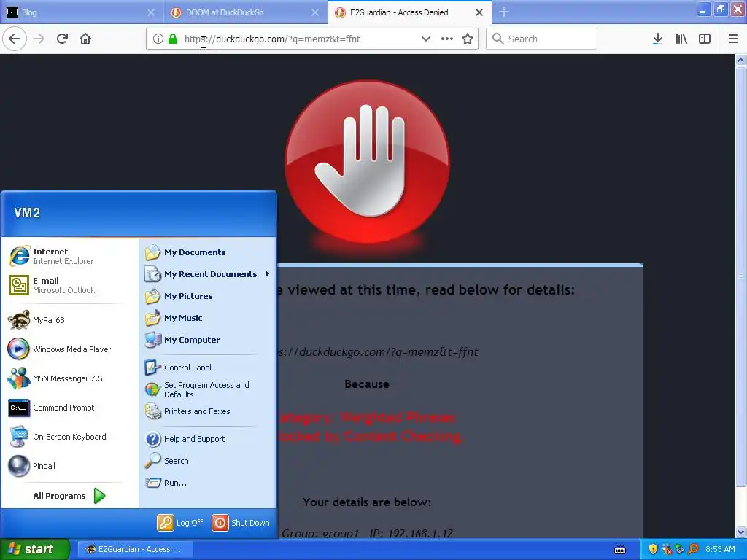Open the Library bookshelf icon
This screenshot has width=747, height=560.
tap(681, 39)
